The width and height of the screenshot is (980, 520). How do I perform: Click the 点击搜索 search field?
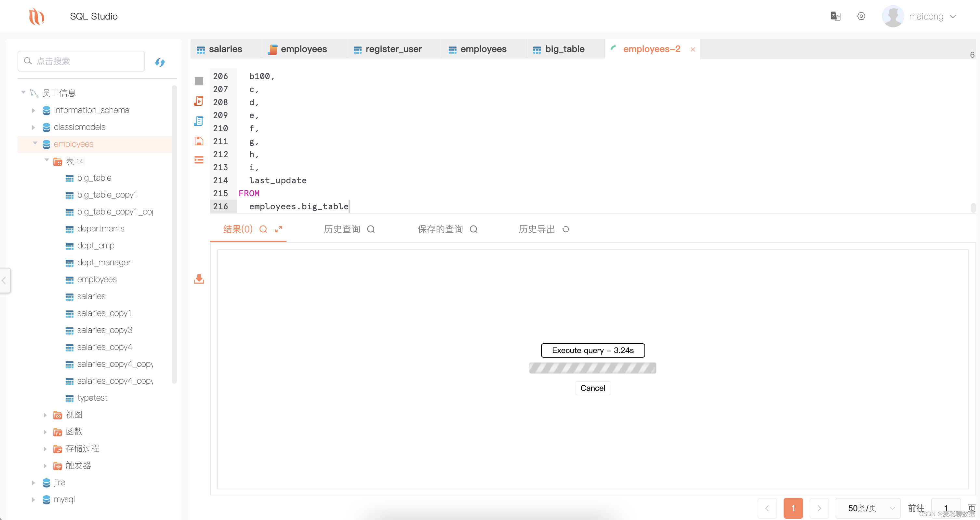[81, 61]
